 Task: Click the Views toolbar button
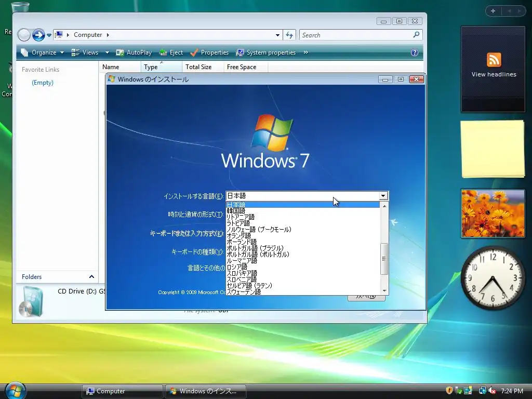85,52
